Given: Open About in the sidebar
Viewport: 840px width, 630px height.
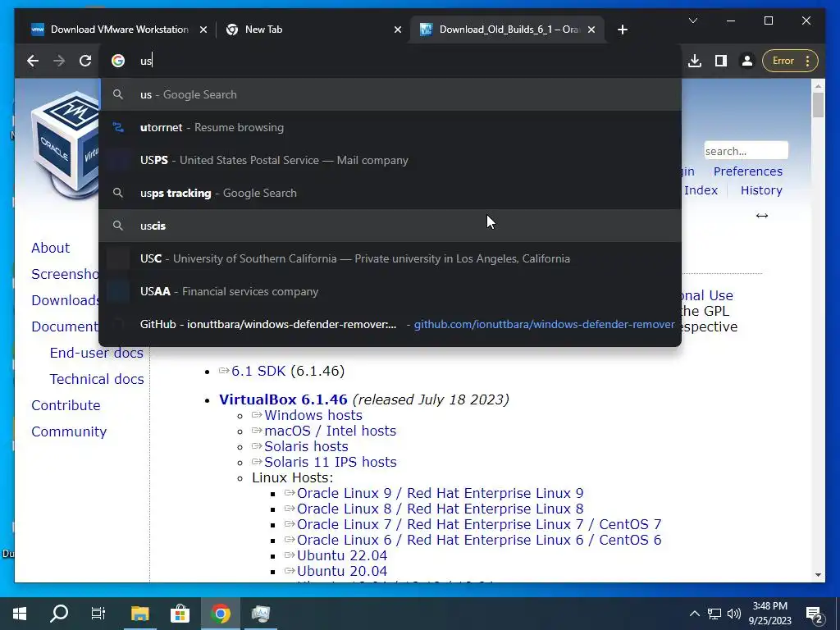Looking at the screenshot, I should (50, 248).
